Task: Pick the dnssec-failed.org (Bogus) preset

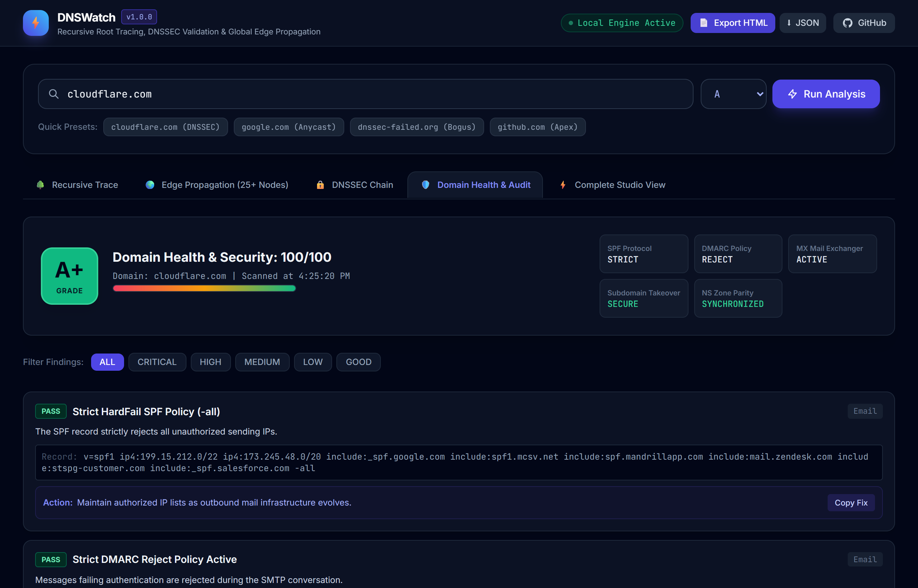Action: coord(417,127)
